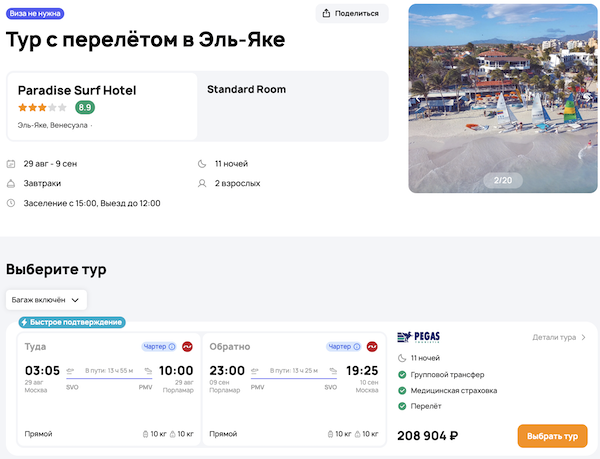Viewport: 600px width, 459px height.
Task: Click the meal icon next to Завтраки
Action: point(11,183)
